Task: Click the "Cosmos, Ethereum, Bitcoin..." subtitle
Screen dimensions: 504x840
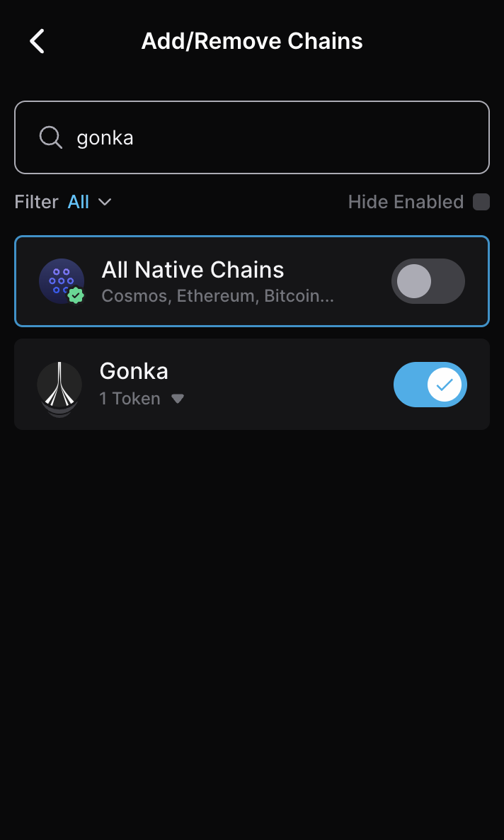Action: (x=217, y=295)
